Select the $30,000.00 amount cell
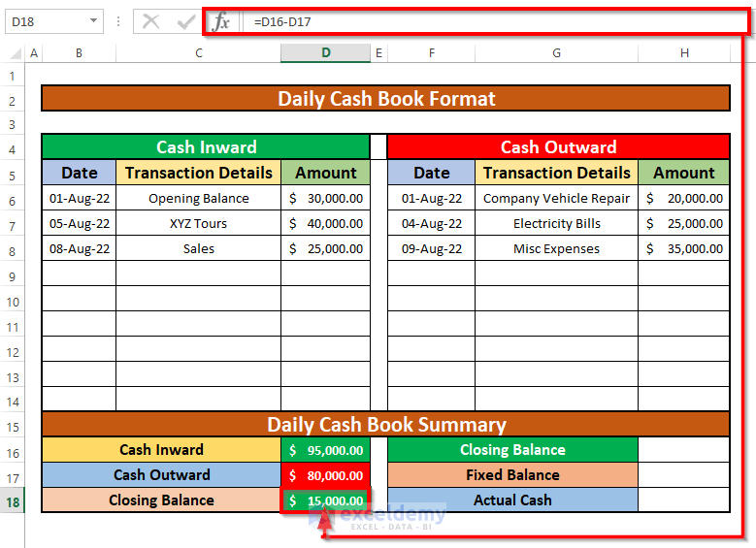 326,198
